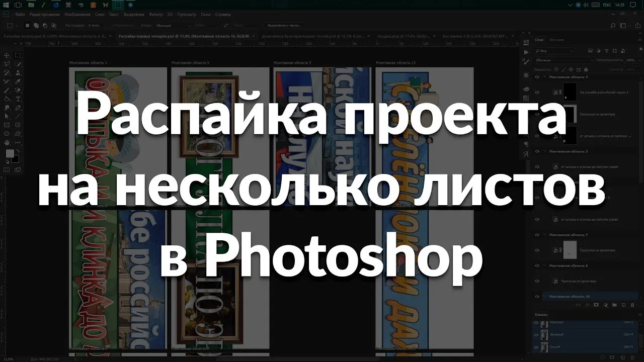The height and width of the screenshot is (362, 644).
Task: Hide the Монтажная область 4 artboard
Action: [537, 77]
